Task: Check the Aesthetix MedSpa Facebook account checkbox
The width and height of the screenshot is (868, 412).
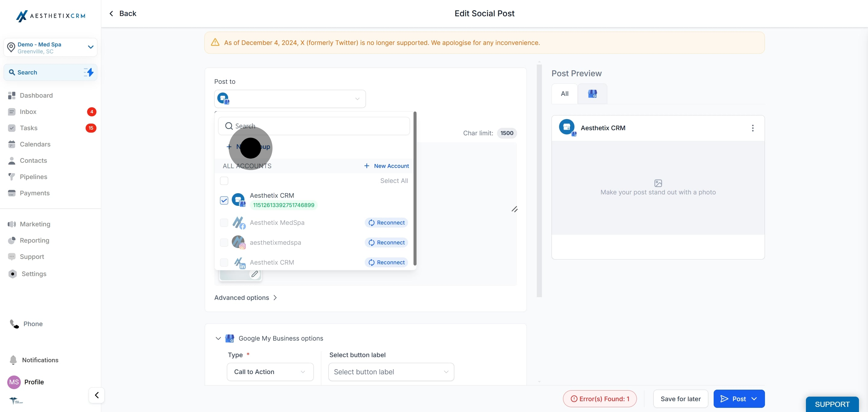Action: (x=224, y=223)
